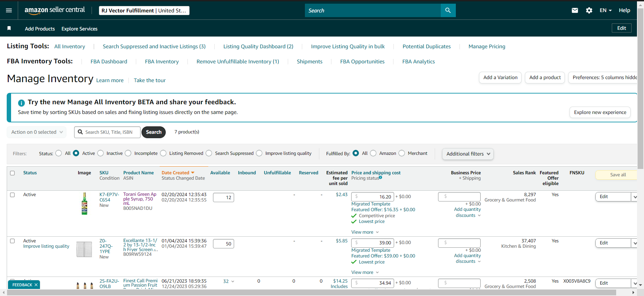
Task: Select the Active status radio button
Action: [x=76, y=153]
